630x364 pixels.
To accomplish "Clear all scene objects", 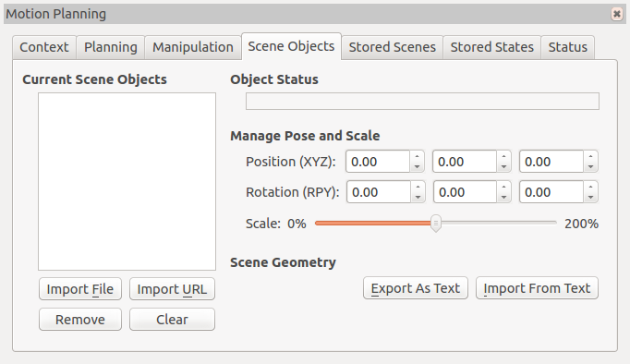I will click(172, 320).
